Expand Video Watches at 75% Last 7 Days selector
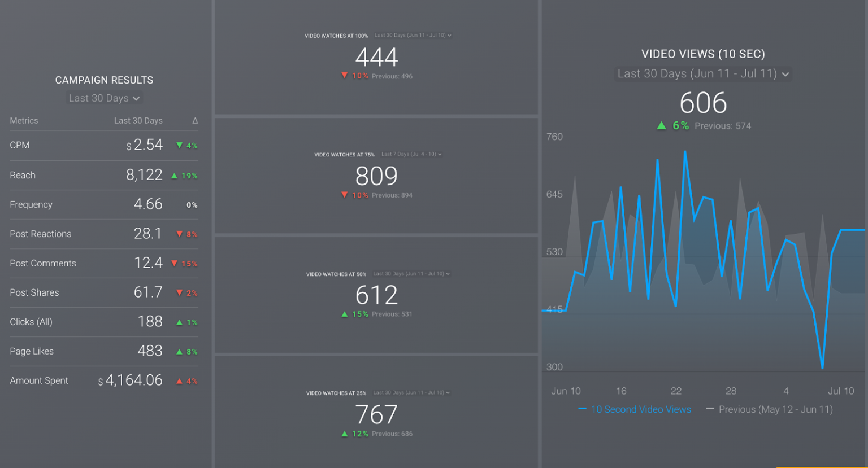The image size is (868, 468). [411, 154]
